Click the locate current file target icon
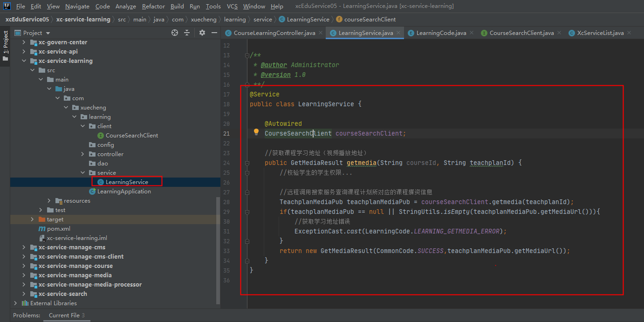The height and width of the screenshot is (322, 644). point(175,33)
